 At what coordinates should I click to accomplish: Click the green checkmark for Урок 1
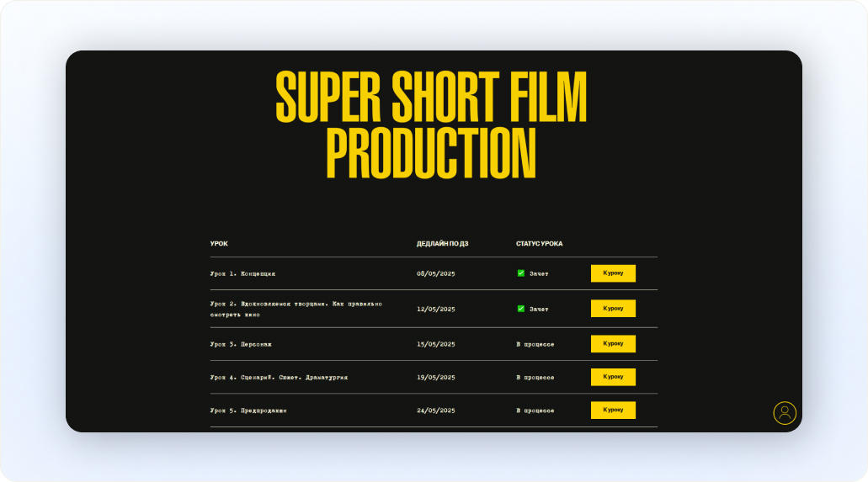pos(521,273)
